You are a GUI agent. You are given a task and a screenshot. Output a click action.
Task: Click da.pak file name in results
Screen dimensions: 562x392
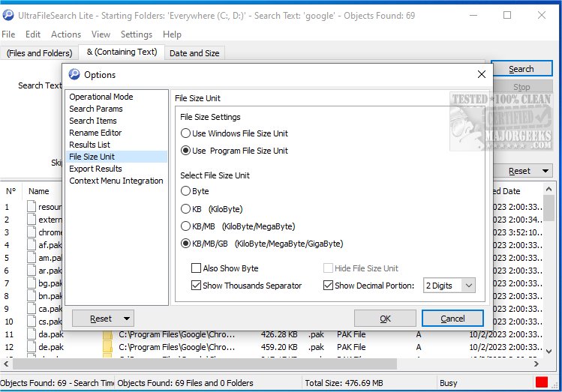point(51,334)
